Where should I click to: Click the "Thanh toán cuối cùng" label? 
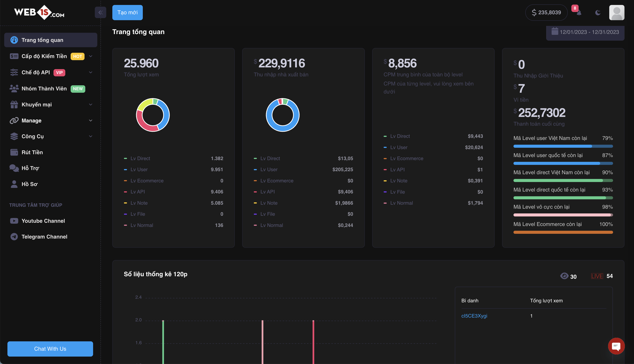click(x=539, y=124)
